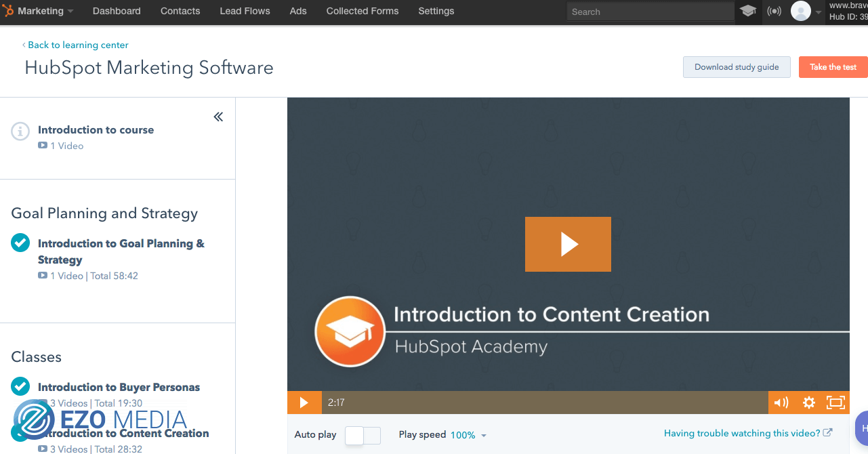Image resolution: width=868 pixels, height=454 pixels.
Task: Click the 2:17 video duration label
Action: pos(336,403)
